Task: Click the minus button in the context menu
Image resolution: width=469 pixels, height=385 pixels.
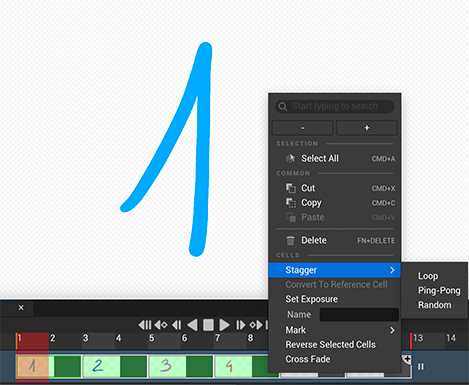Action: pyautogui.click(x=303, y=128)
